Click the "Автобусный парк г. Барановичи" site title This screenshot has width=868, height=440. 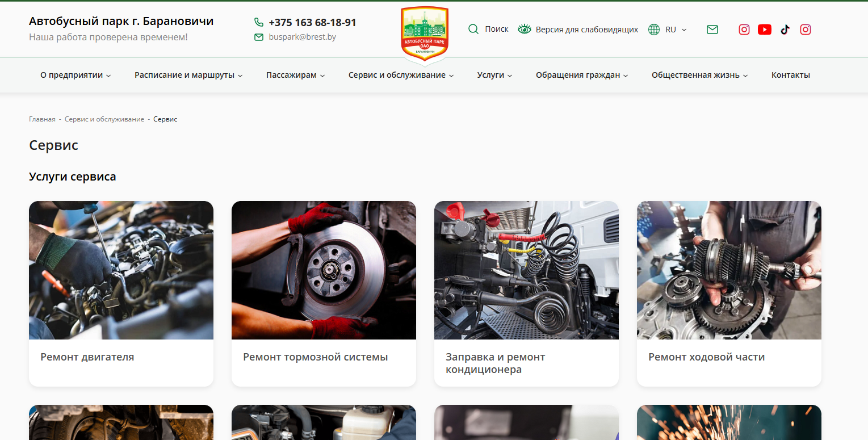click(121, 22)
